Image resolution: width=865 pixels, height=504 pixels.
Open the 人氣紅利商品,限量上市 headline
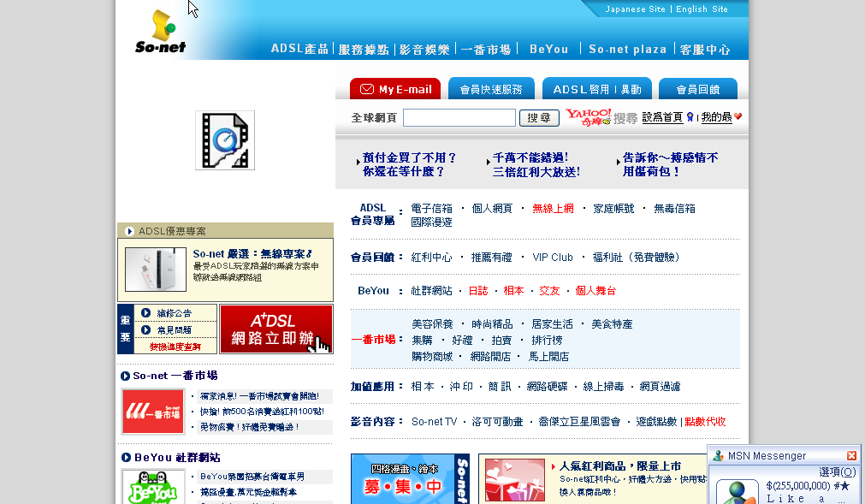click(x=620, y=466)
